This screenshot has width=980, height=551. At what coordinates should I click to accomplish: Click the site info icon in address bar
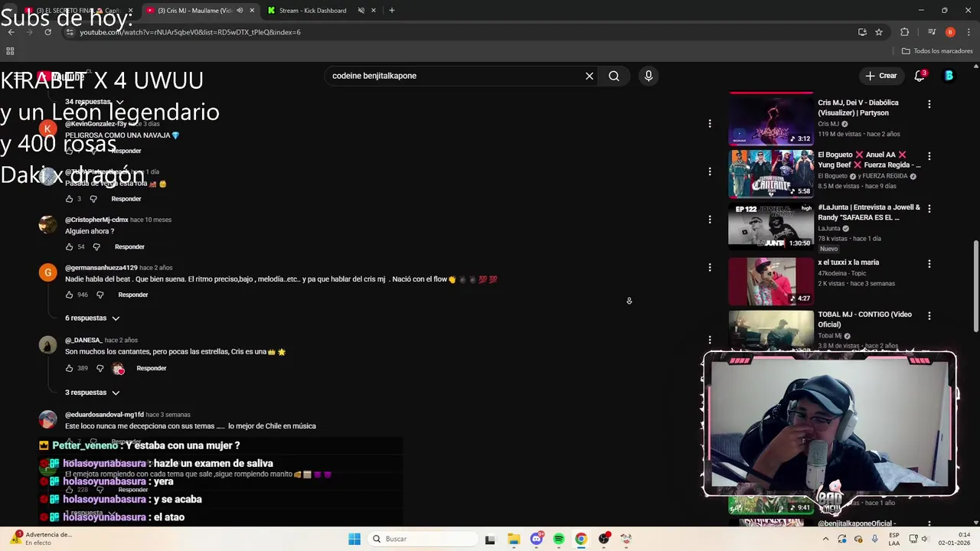tap(70, 32)
